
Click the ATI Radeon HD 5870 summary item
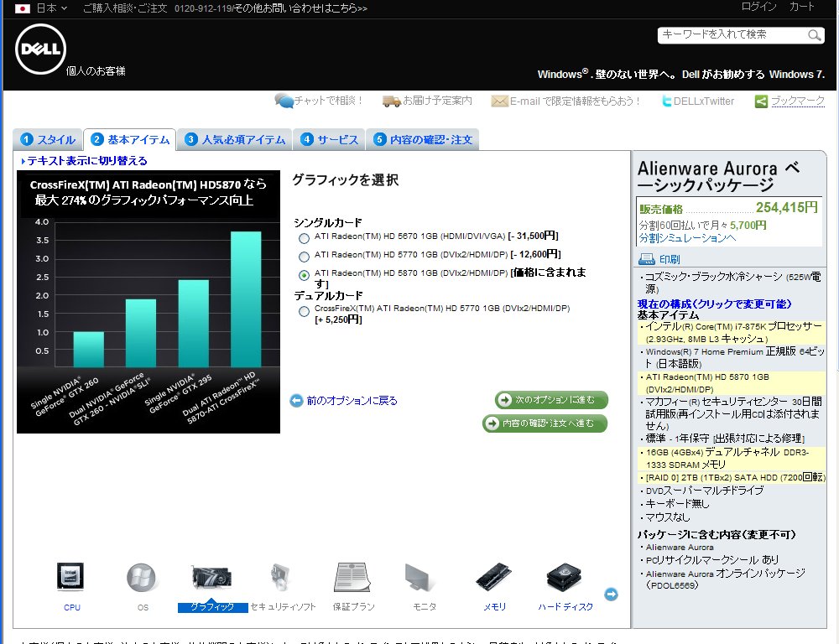[x=733, y=383]
